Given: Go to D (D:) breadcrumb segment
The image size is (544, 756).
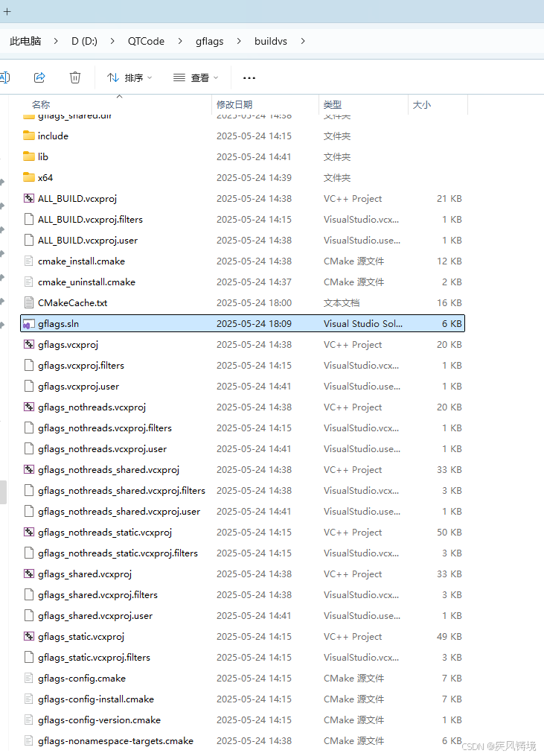Looking at the screenshot, I should click(x=84, y=41).
